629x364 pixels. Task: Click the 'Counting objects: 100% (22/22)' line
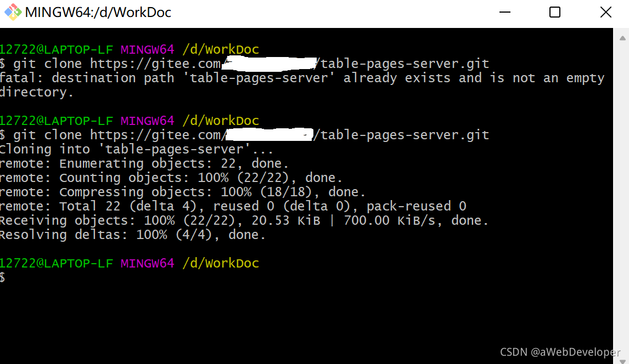pyautogui.click(x=171, y=178)
